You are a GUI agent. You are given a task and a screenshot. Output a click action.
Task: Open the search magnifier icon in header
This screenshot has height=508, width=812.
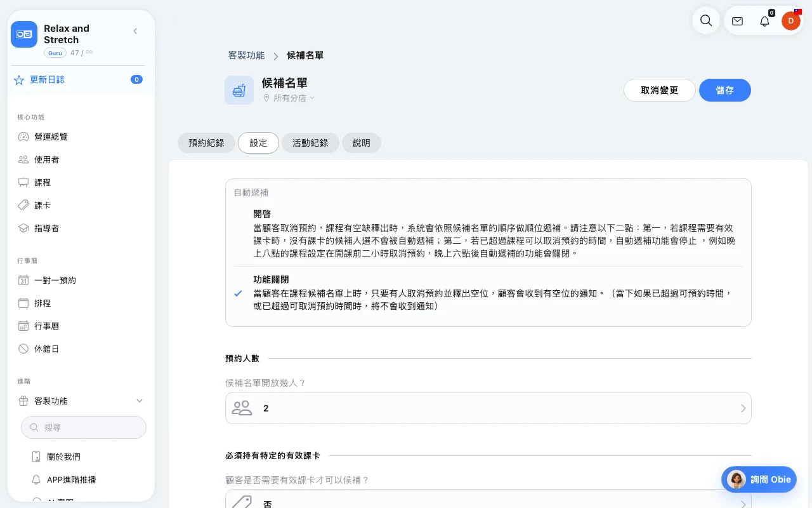pos(705,20)
